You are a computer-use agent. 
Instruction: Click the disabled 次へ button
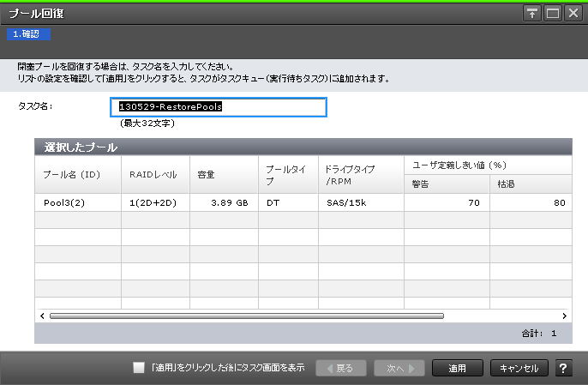[399, 368]
